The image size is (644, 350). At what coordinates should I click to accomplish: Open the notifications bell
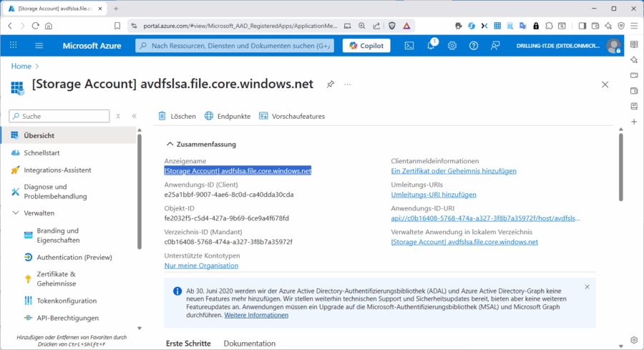pos(431,46)
